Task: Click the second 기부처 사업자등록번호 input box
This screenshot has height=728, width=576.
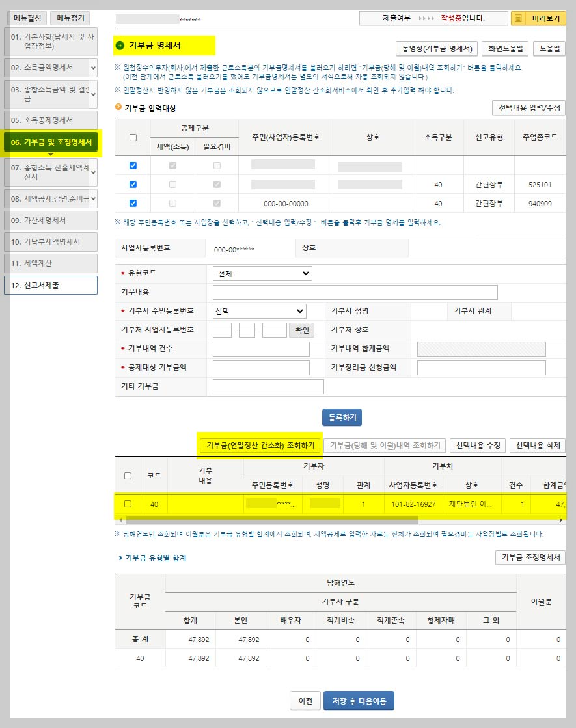Action: click(247, 330)
